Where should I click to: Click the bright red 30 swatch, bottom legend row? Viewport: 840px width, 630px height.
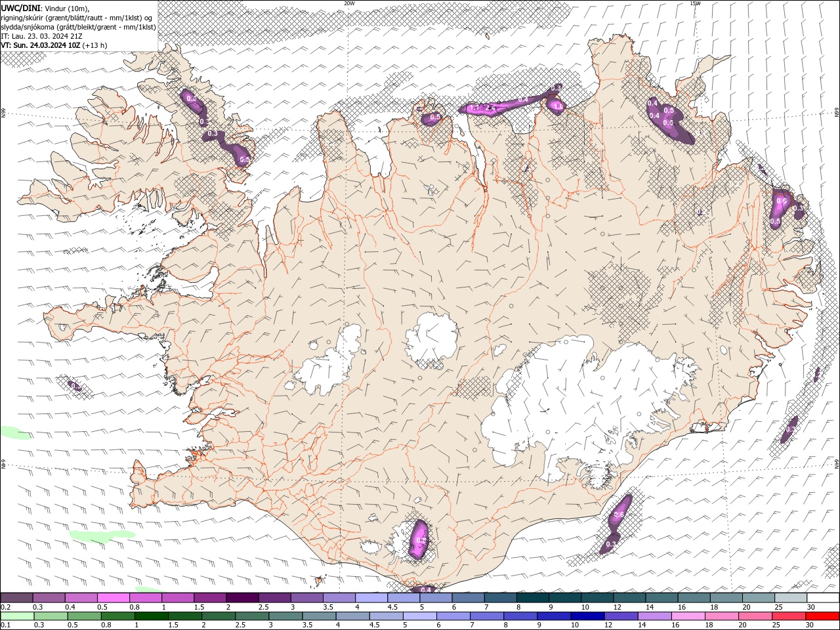click(x=822, y=616)
